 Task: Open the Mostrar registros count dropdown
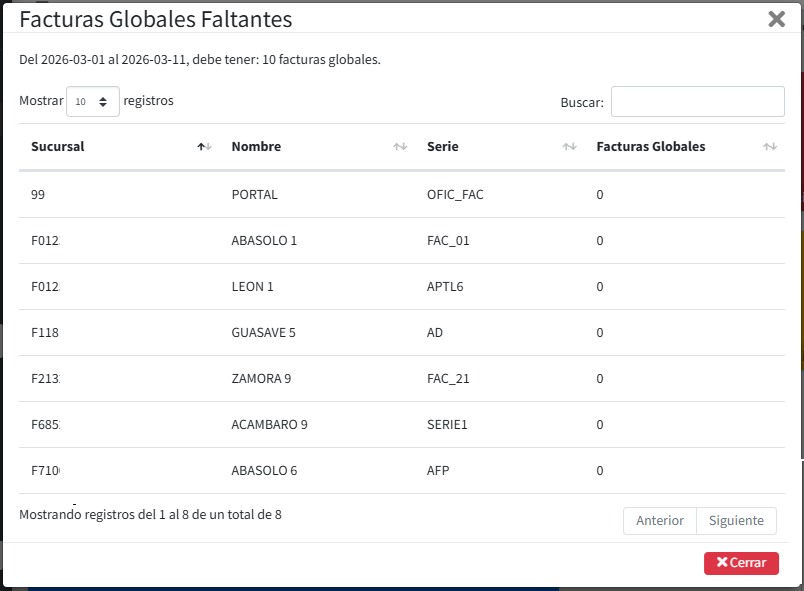pos(92,101)
